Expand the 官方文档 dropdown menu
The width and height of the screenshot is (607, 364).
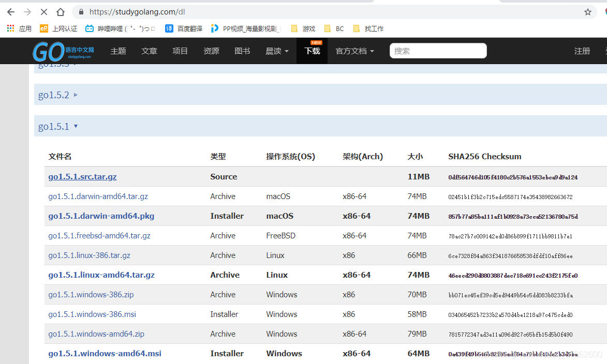click(x=354, y=51)
